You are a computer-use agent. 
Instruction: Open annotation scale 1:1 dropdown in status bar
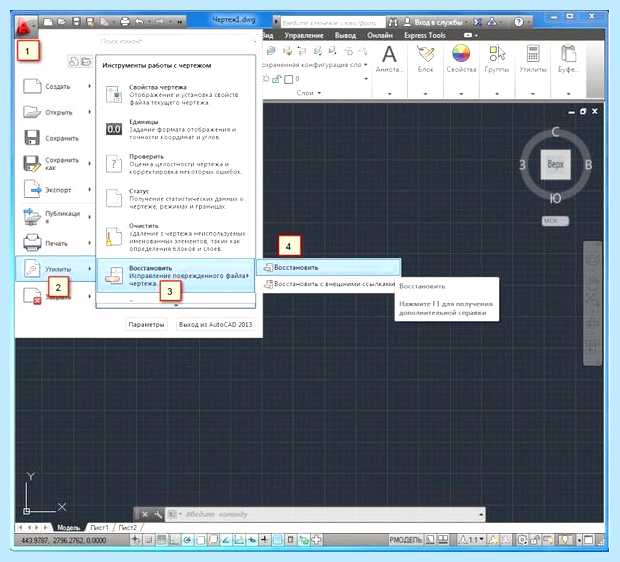(x=471, y=539)
